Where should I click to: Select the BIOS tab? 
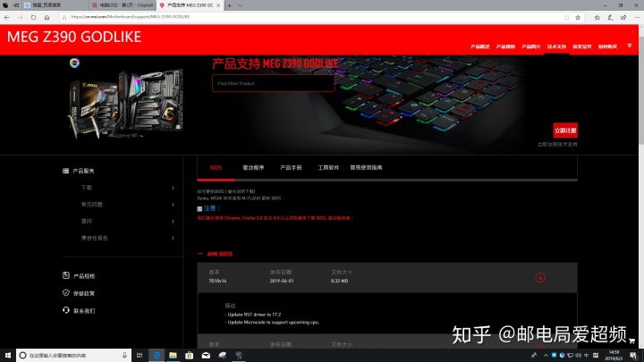tap(216, 167)
